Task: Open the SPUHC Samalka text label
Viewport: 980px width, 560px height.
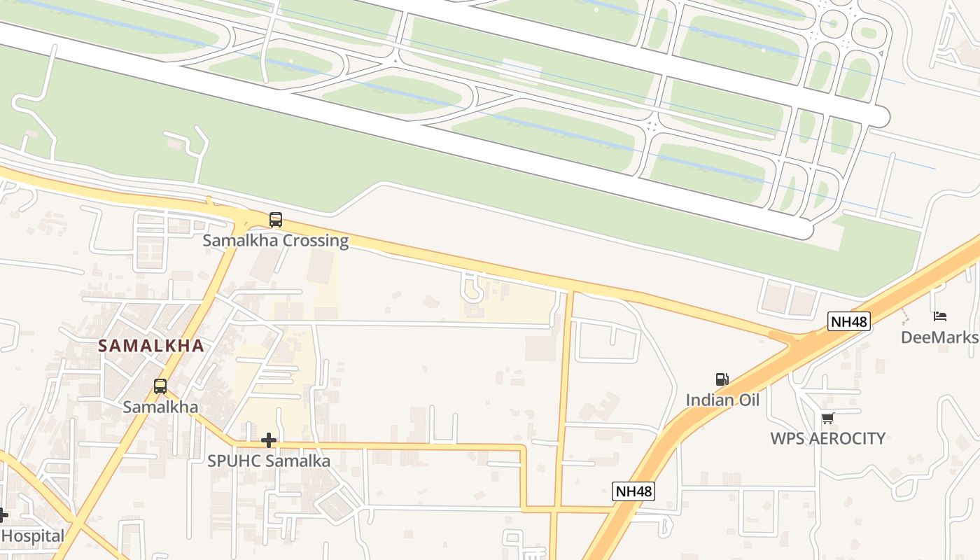Action: click(269, 461)
